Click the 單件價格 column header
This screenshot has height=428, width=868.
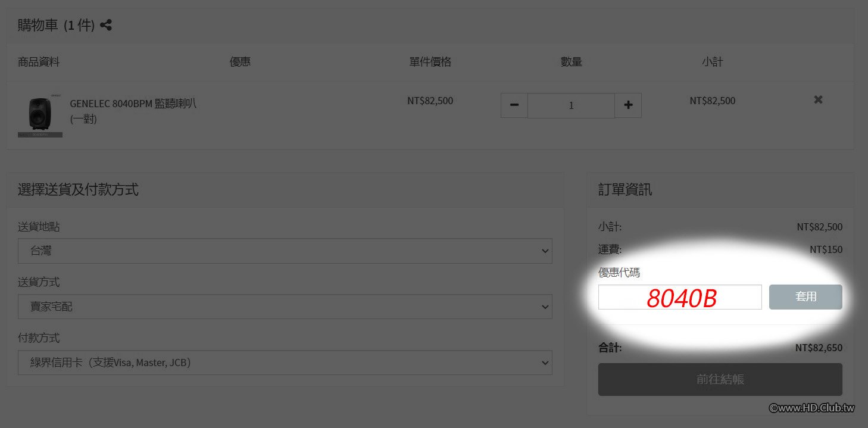point(430,62)
